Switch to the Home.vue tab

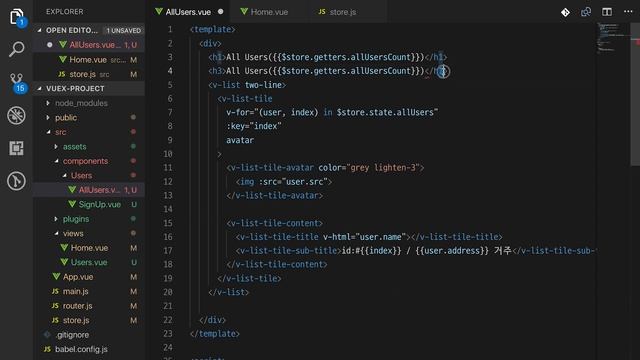(269, 12)
